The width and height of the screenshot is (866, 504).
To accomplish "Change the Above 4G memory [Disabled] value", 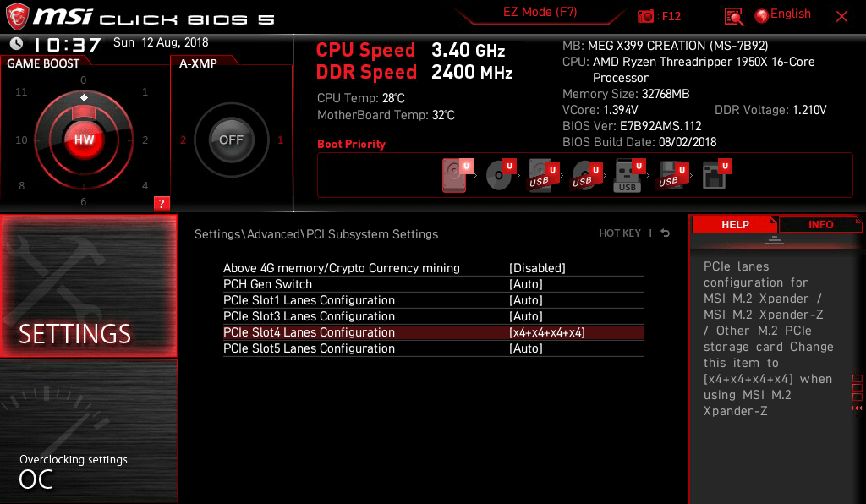I will pos(537,268).
